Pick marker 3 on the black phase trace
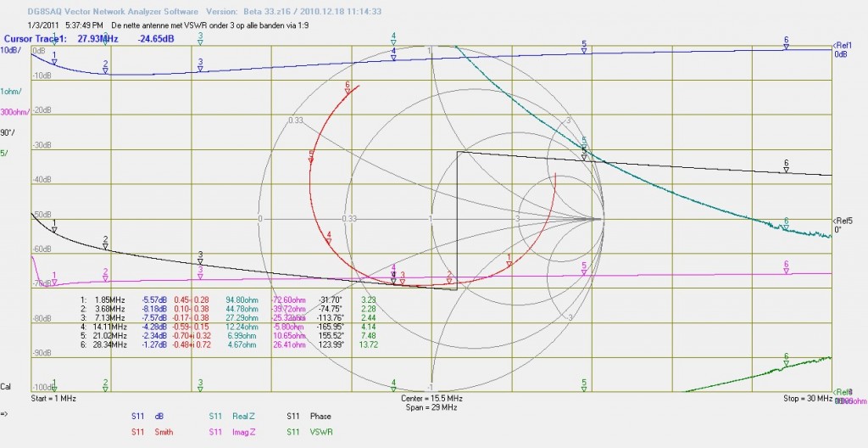 point(200,258)
